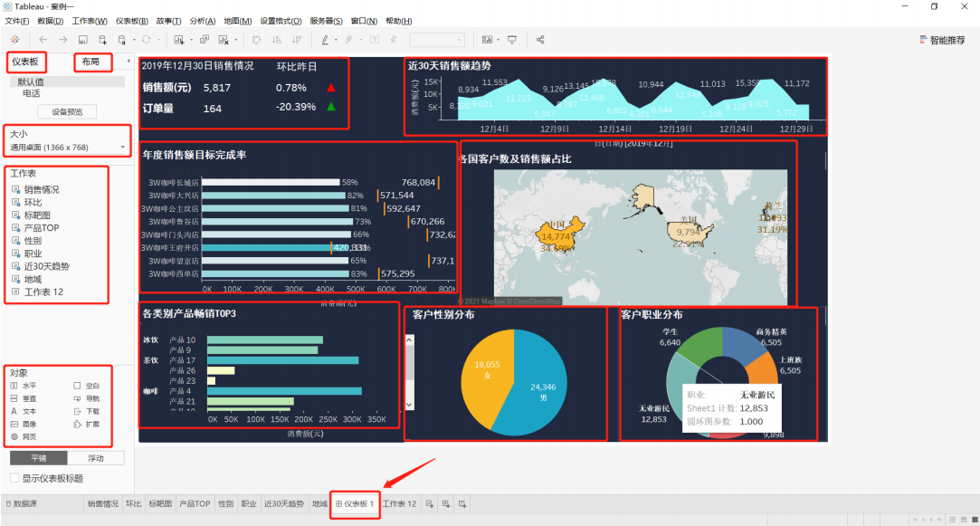The height and width of the screenshot is (526, 980).
Task: Click the share workbook icon
Action: pos(540,40)
